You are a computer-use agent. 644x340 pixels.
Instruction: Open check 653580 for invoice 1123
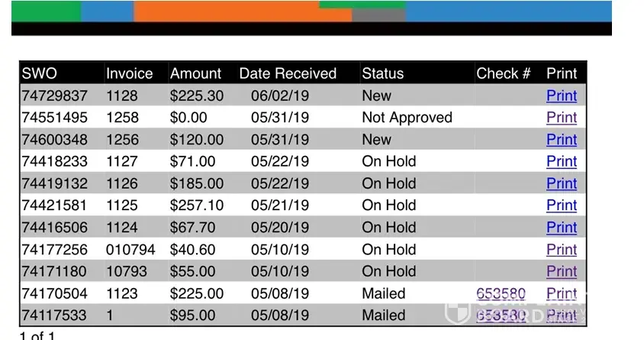(x=501, y=294)
